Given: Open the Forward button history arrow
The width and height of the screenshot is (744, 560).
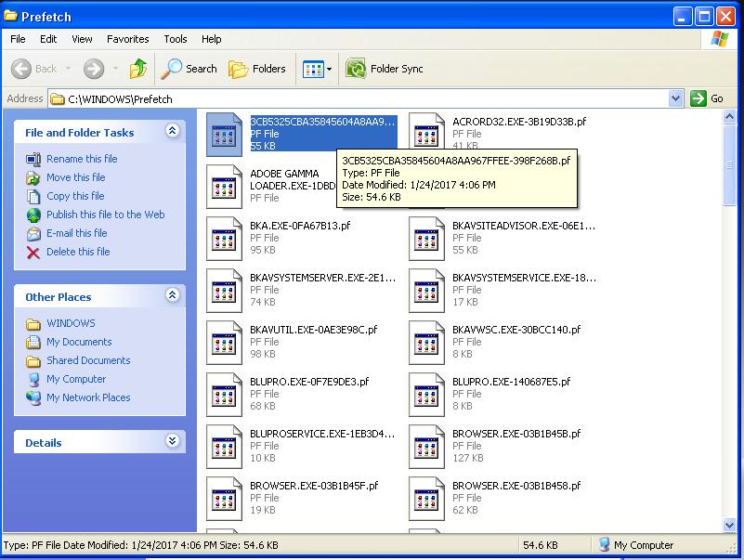Looking at the screenshot, I should click(x=114, y=69).
